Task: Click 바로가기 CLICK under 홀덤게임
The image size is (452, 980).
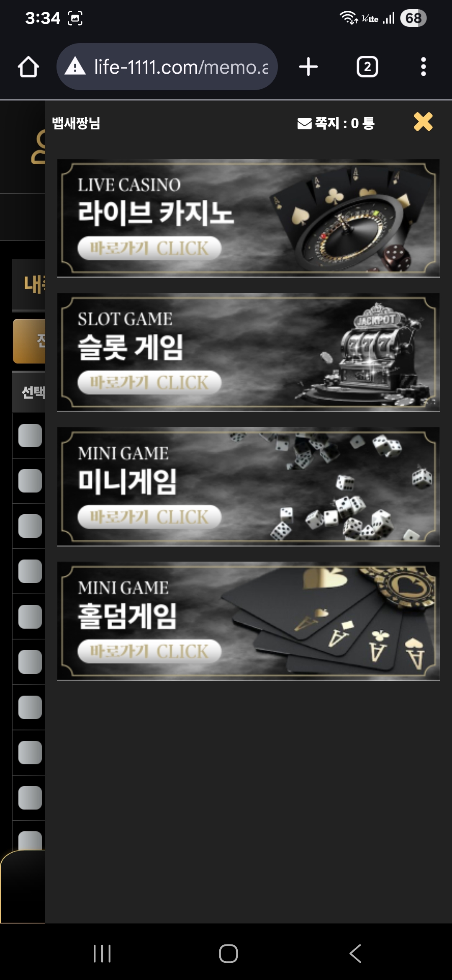Action: tap(149, 651)
